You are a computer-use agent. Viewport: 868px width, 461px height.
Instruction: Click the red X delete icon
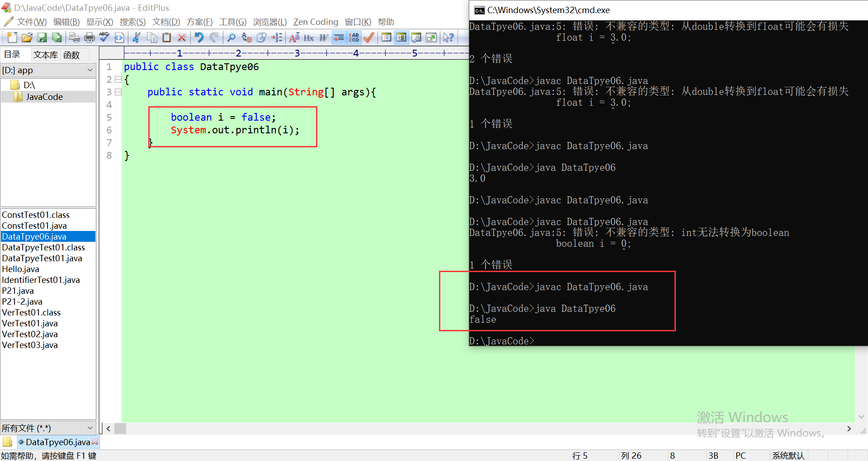pyautogui.click(x=182, y=38)
